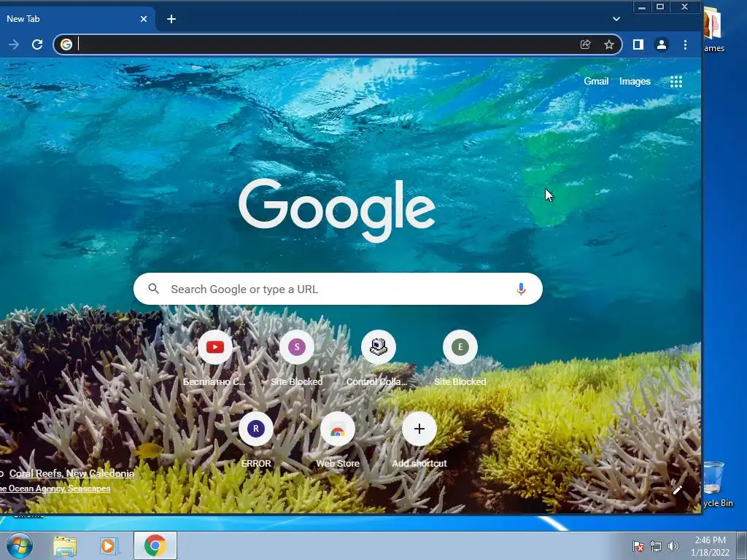Bookmark this tab with the star icon
747x560 pixels.
(609, 44)
